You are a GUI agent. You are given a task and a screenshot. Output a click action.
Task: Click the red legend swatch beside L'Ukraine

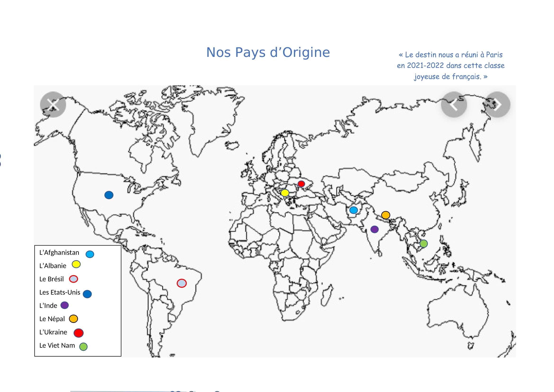[78, 333]
